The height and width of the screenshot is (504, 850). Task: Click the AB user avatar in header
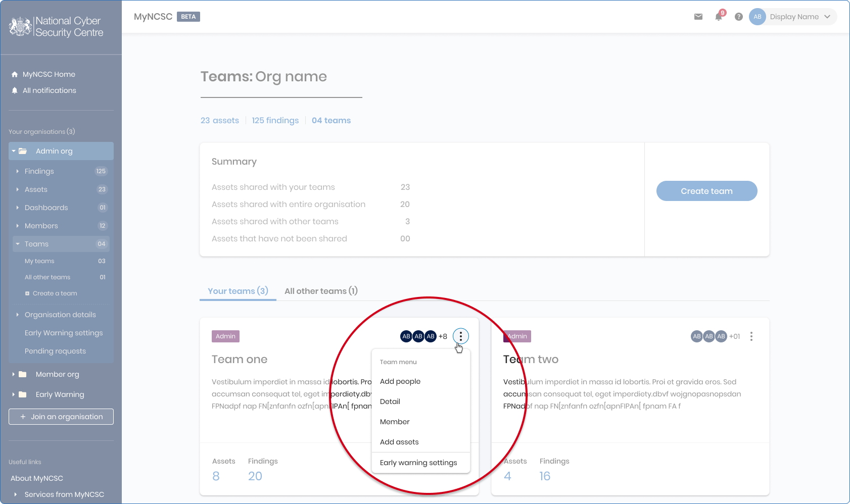click(758, 17)
